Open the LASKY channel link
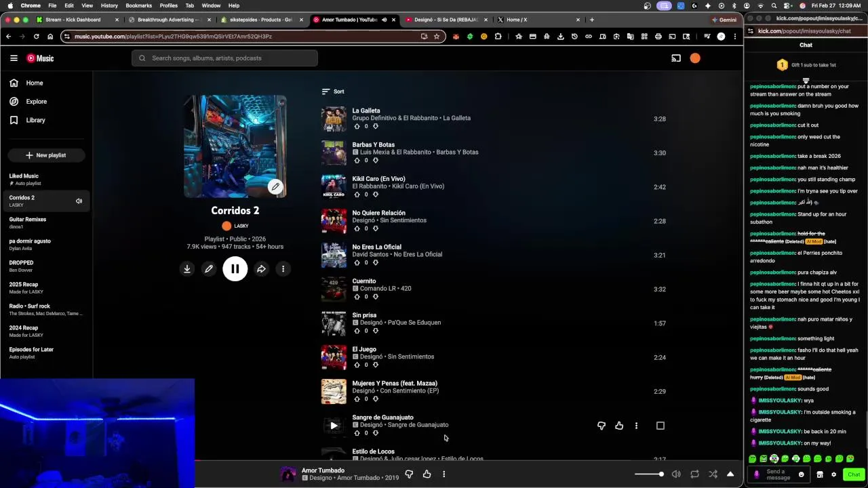This screenshot has width=868, height=488. [235, 226]
